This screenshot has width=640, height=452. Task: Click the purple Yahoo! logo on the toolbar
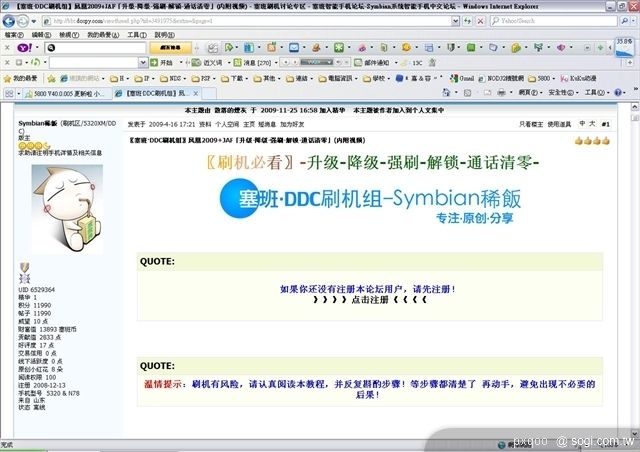pos(24,48)
